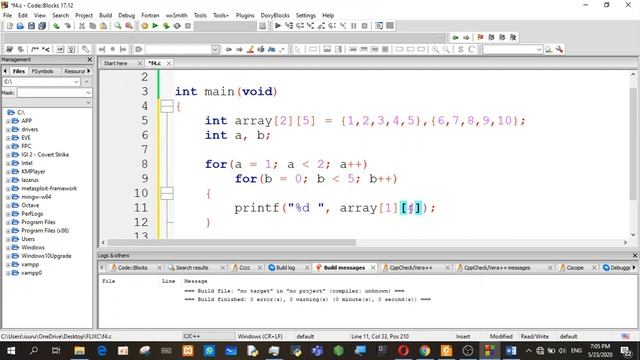Click the Find magnifier icon
640x360 pixels.
pos(118,26)
